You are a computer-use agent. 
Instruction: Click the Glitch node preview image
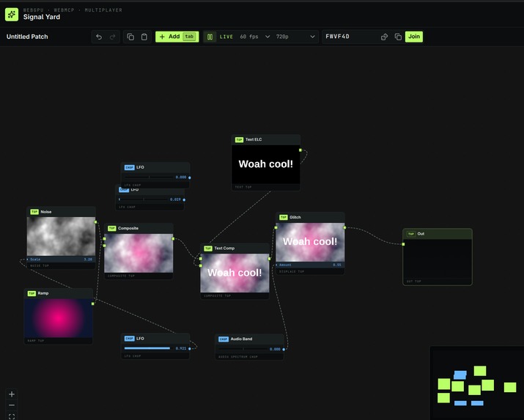pyautogui.click(x=310, y=242)
